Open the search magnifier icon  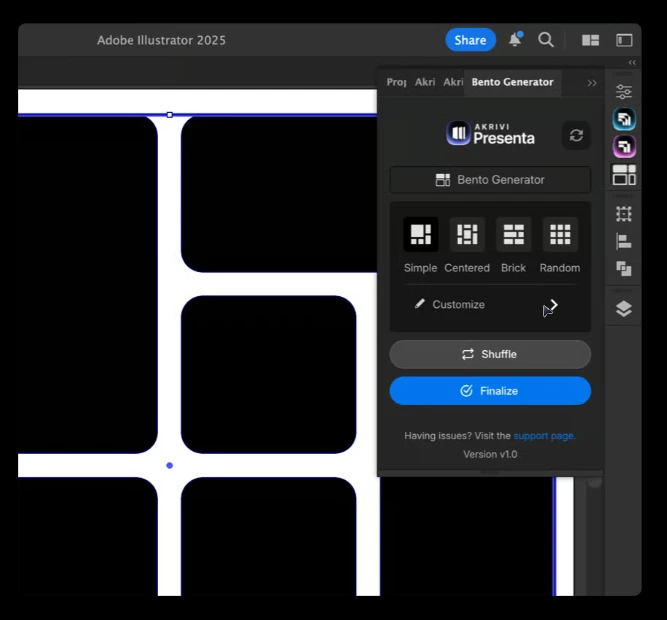pos(546,40)
